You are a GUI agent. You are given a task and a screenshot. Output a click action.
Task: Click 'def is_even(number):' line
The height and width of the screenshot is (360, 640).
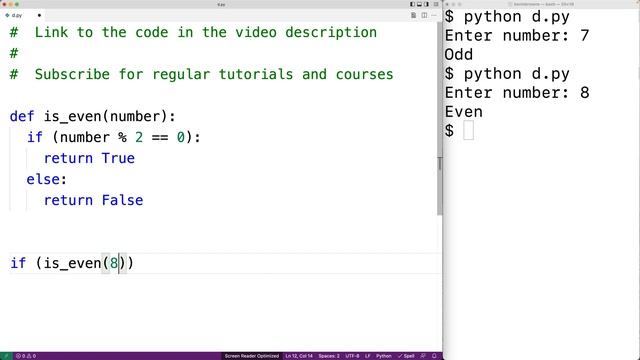coord(93,116)
